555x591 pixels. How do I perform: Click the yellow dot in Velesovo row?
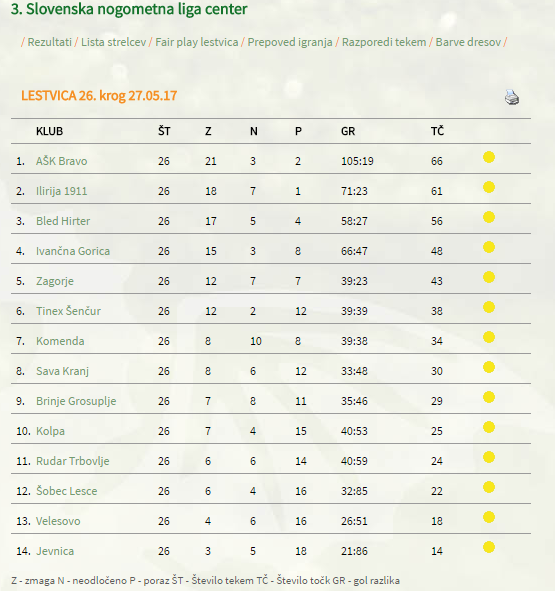[x=489, y=517]
